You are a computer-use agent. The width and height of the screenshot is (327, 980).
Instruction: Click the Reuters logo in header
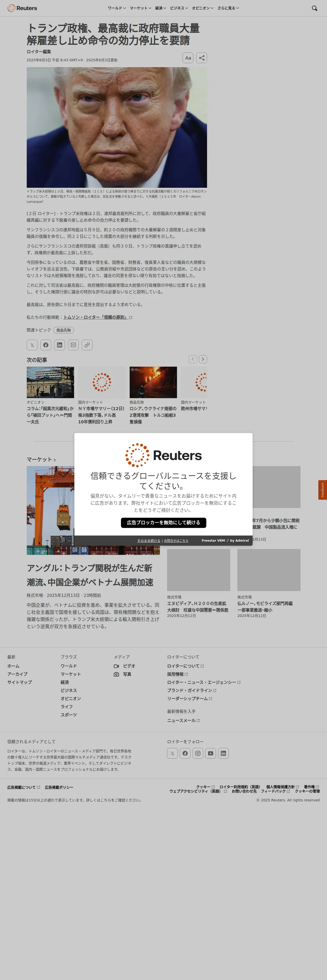click(22, 8)
